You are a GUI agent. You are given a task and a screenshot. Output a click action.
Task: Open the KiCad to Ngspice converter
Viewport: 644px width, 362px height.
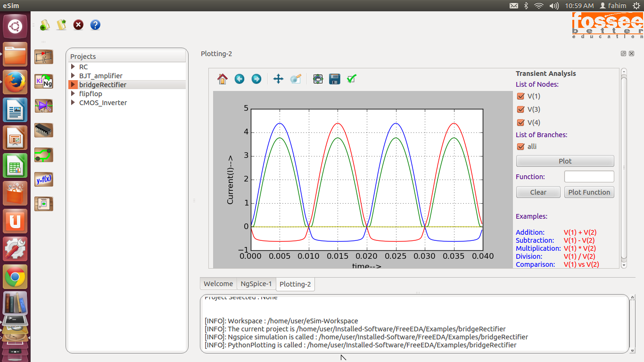coord(44,81)
